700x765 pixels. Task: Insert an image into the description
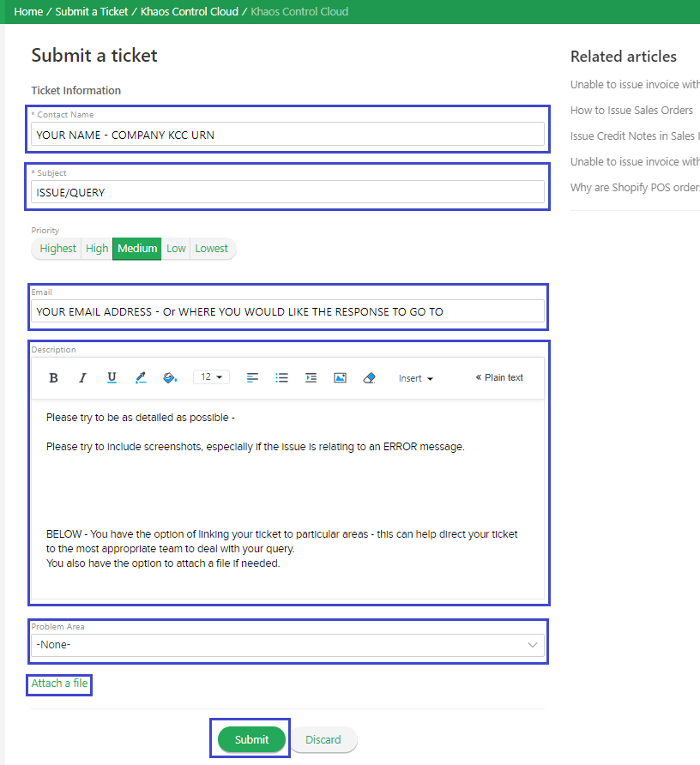click(x=341, y=378)
